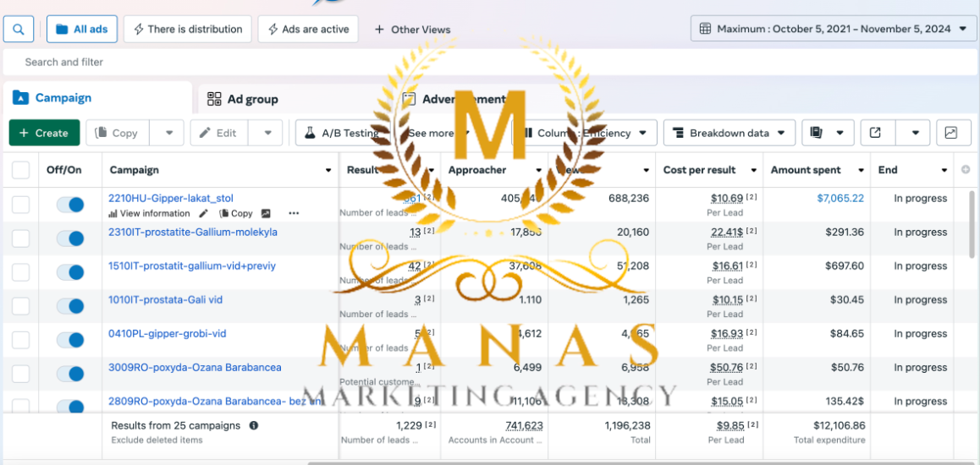Open A/B Testing

point(341,133)
